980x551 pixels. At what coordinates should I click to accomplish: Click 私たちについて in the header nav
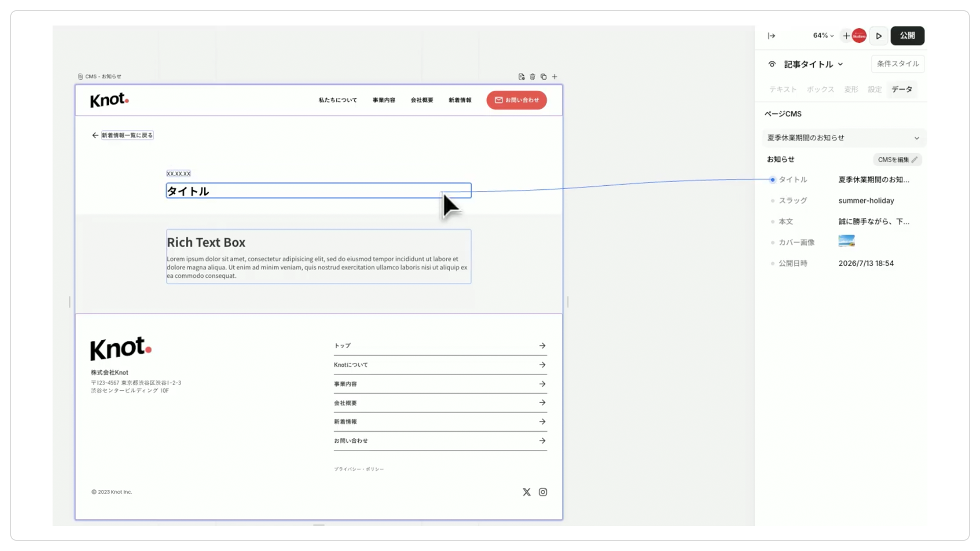pyautogui.click(x=338, y=100)
